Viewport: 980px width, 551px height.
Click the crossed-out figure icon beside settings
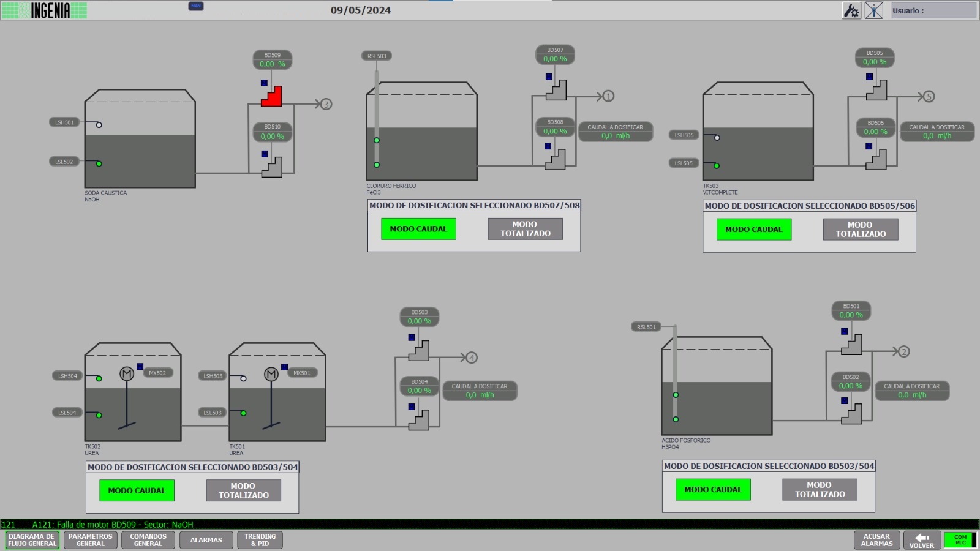click(x=874, y=10)
